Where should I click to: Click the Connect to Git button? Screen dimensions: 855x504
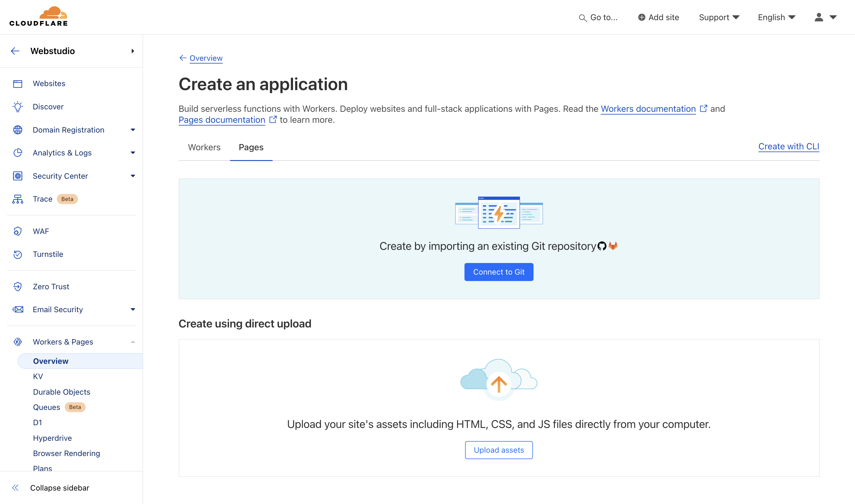499,272
